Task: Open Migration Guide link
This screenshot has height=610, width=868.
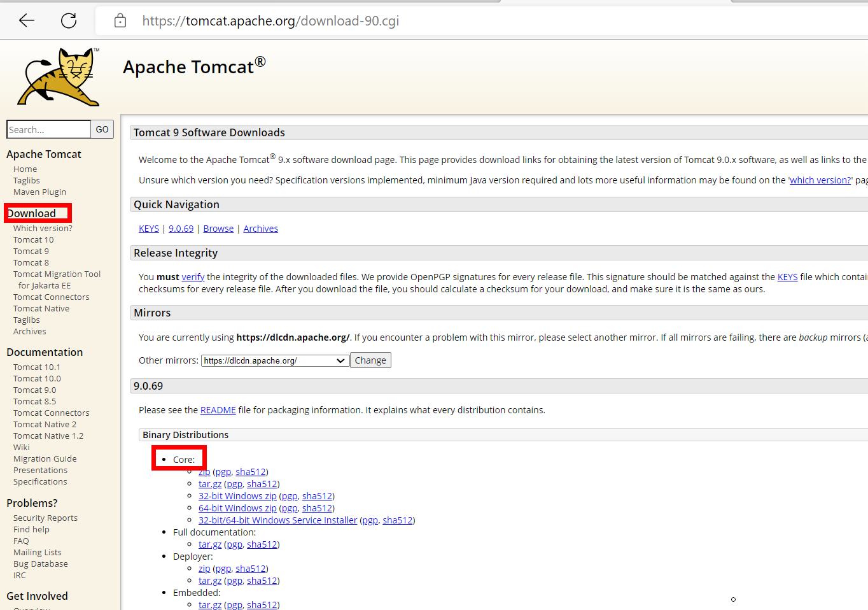Action: [45, 459]
